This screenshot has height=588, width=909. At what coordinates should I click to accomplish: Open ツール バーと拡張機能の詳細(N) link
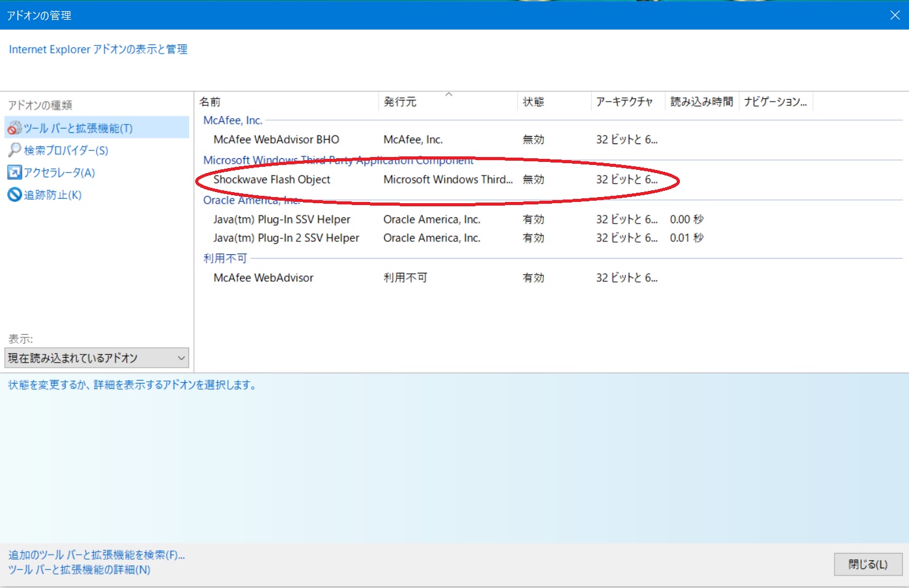click(x=79, y=570)
